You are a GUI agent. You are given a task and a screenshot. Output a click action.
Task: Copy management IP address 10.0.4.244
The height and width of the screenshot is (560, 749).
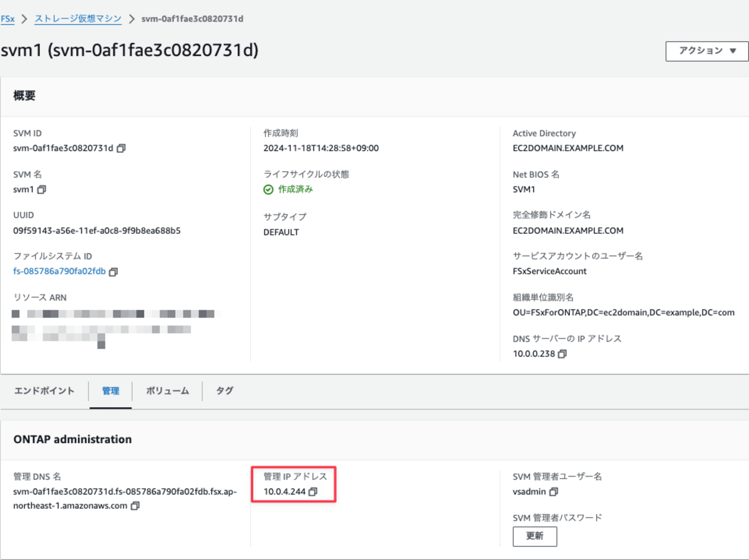click(x=313, y=491)
